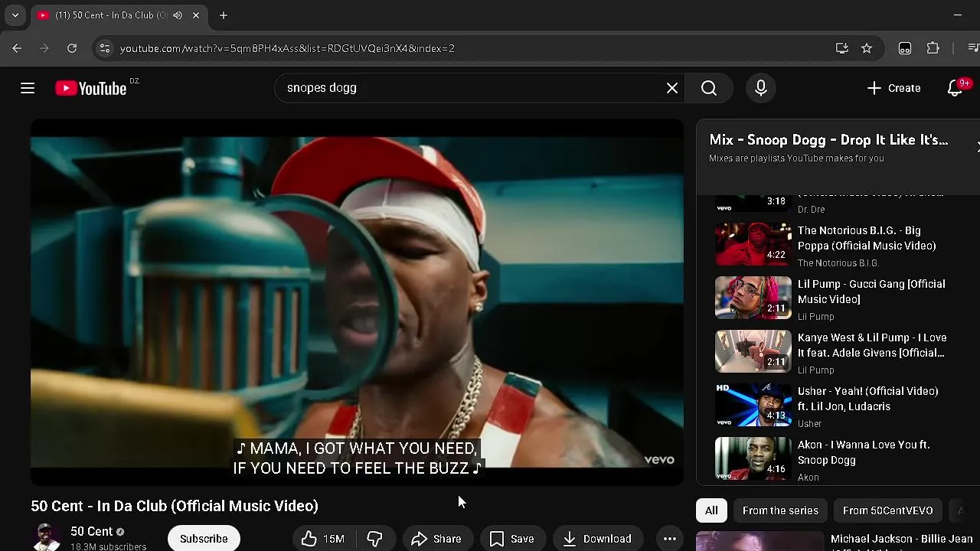Viewport: 980px width, 551px height.
Task: Go back in browser history
Action: [17, 48]
